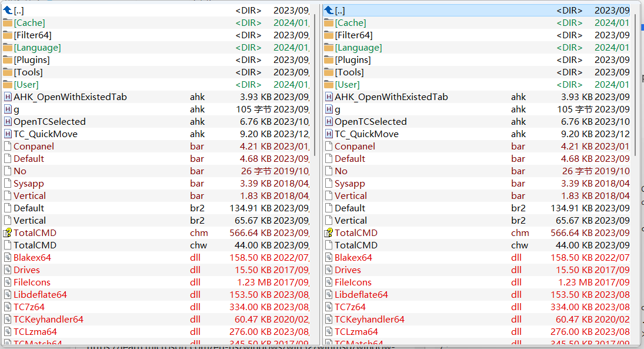Select TCKeyhandler64 dll in right pane
Screen dimensions: 644x349
369,319
